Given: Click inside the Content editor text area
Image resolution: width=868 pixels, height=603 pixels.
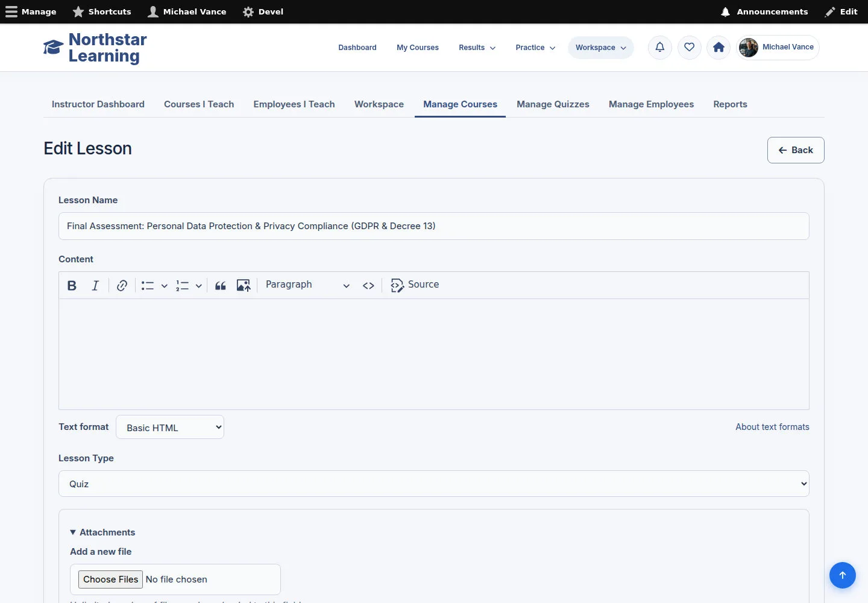Looking at the screenshot, I should click(x=434, y=354).
